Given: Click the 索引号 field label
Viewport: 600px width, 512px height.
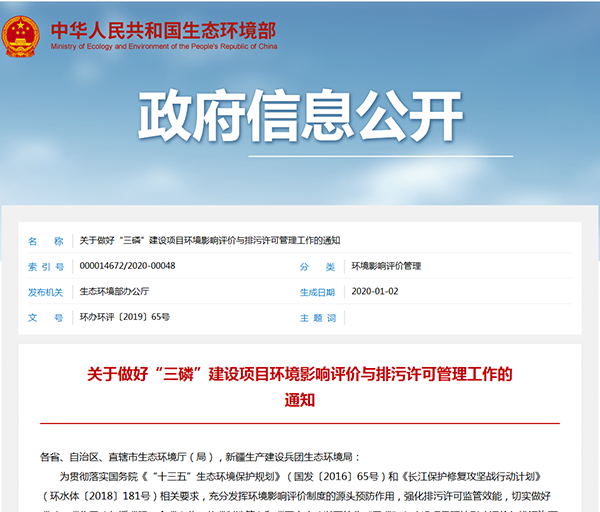Looking at the screenshot, I should (x=45, y=267).
